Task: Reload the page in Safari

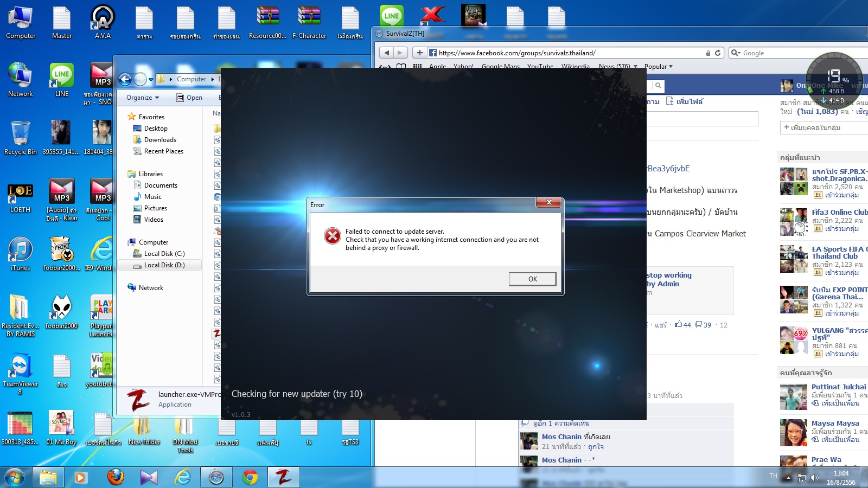Action: click(718, 53)
